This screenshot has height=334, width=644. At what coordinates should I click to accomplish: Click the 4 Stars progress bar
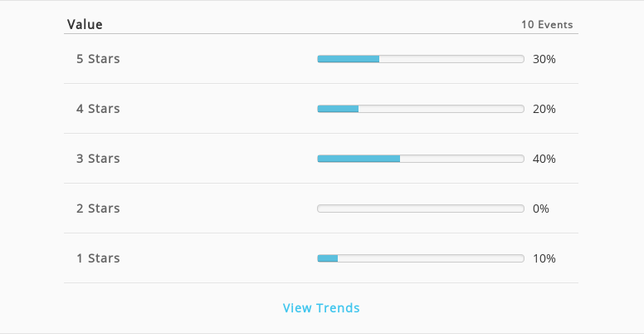coord(421,109)
